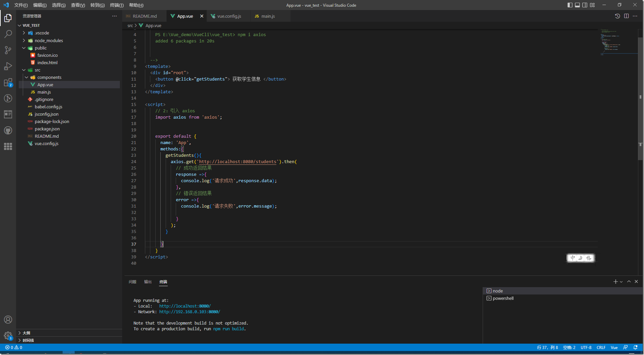
Task: Select the node terminal instance
Action: (562, 291)
